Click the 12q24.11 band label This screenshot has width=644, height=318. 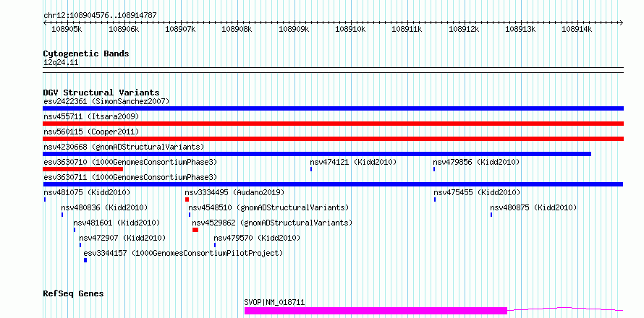click(61, 62)
